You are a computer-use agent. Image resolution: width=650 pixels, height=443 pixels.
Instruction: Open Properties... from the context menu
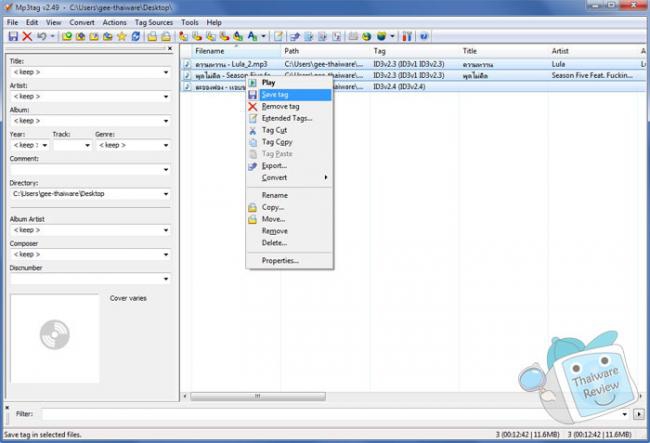tap(290, 261)
